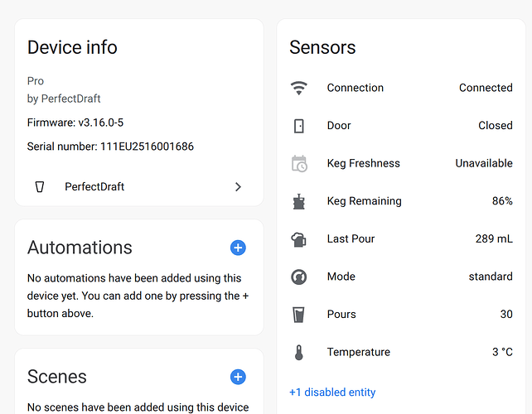The image size is (532, 414).
Task: Open the Last Pour sensor entry
Action: point(401,238)
